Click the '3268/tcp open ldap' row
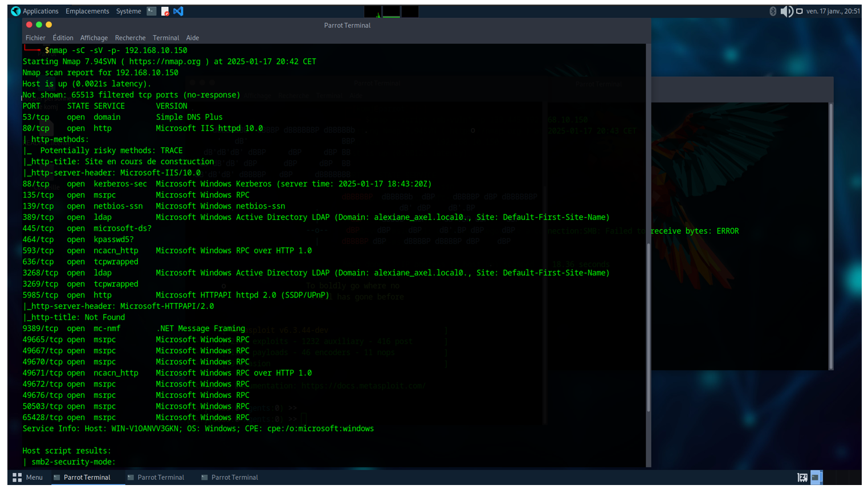The height and width of the screenshot is (493, 868). 316,272
